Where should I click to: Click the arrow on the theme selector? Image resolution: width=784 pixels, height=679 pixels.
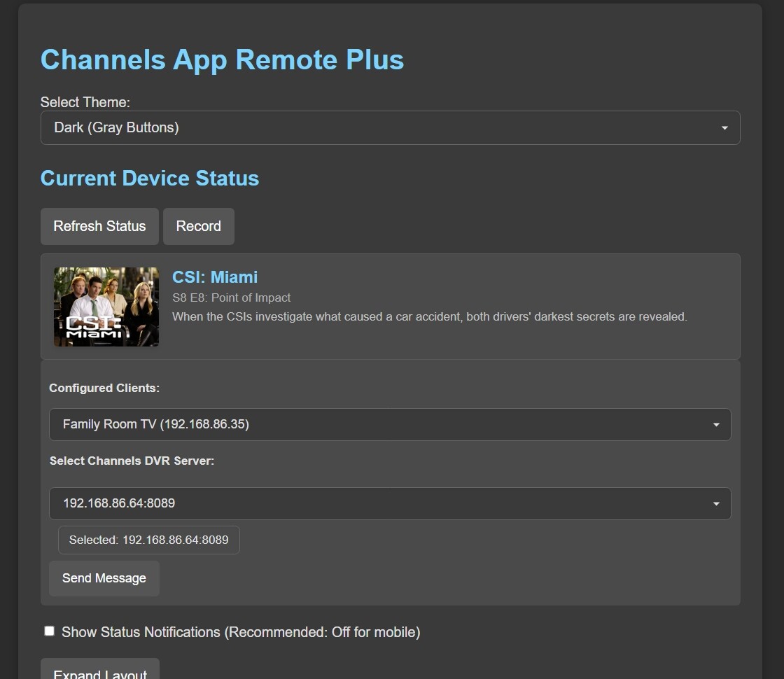tap(724, 128)
